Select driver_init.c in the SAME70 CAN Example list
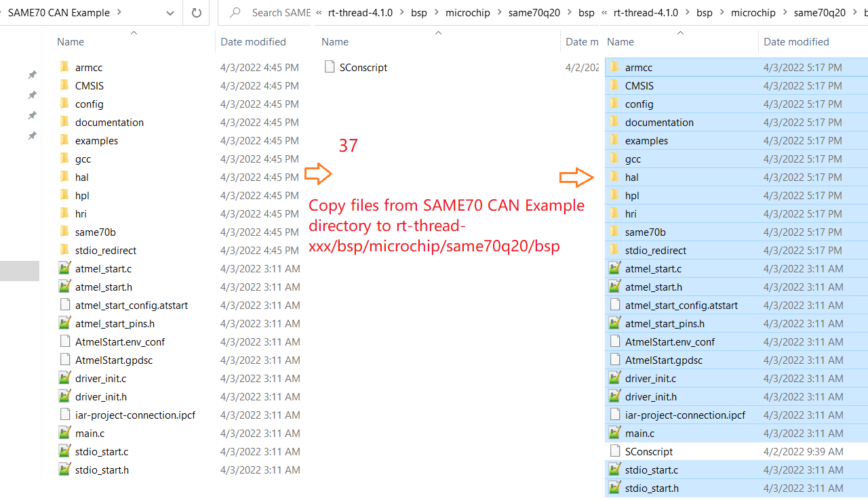Screen dimensions: 868x500 tap(100, 379)
